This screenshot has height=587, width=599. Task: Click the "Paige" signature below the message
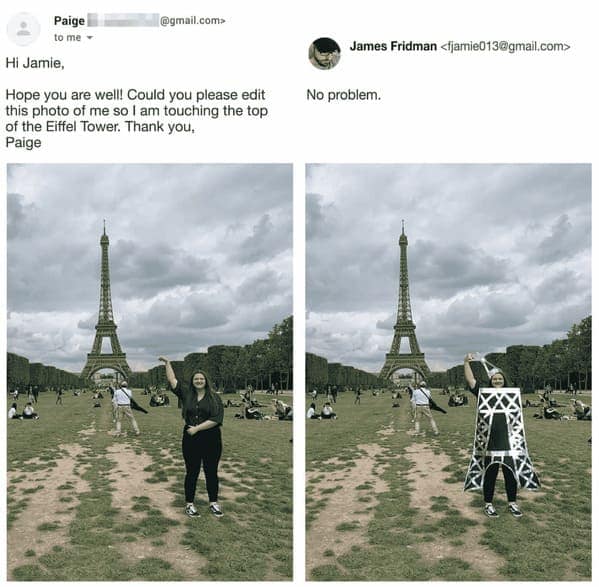tap(23, 142)
